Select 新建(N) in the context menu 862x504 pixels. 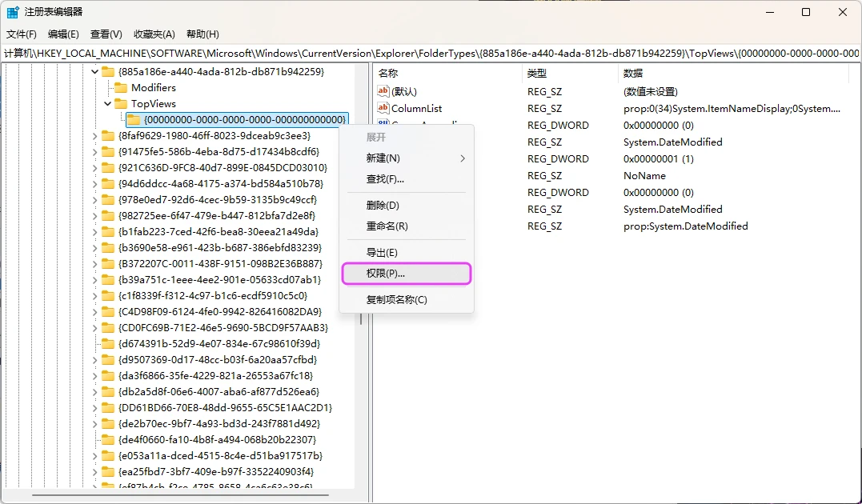pyautogui.click(x=407, y=158)
